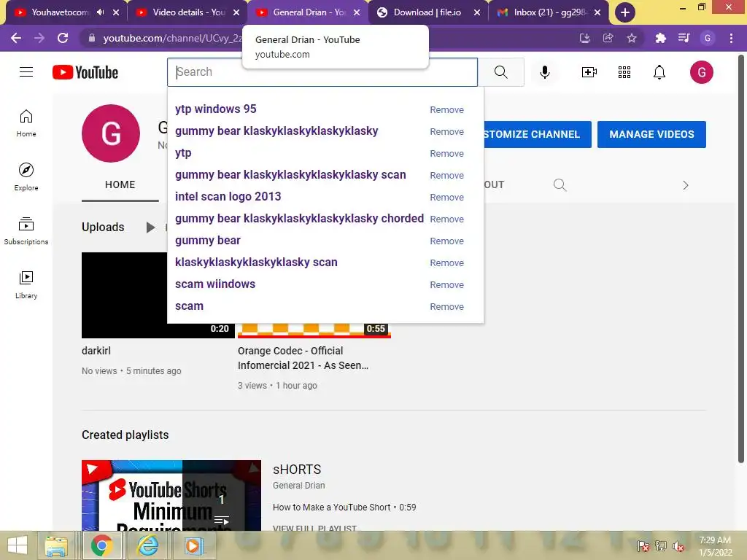The image size is (747, 560).
Task: Open the media control icon in Chrome toolbar
Action: pyautogui.click(x=684, y=38)
